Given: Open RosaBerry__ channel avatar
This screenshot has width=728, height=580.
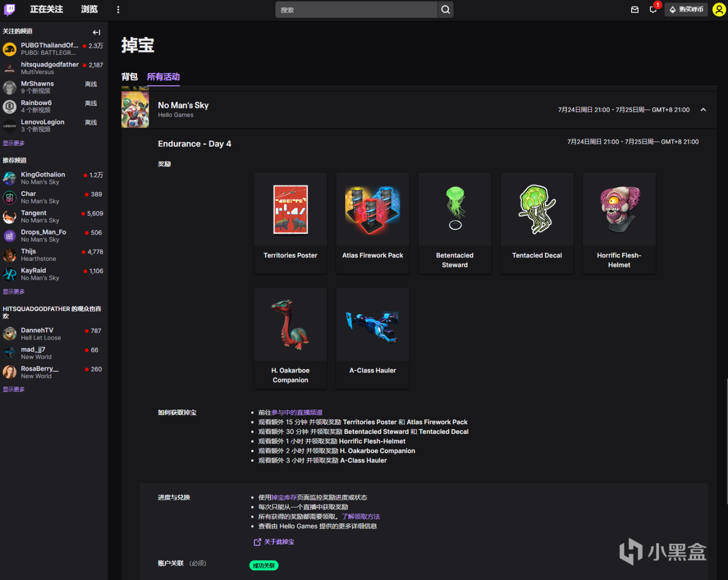Looking at the screenshot, I should [x=10, y=372].
